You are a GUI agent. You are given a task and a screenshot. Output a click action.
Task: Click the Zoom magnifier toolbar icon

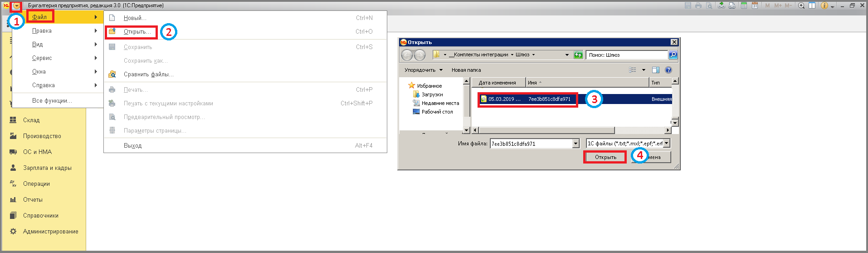coord(801,5)
